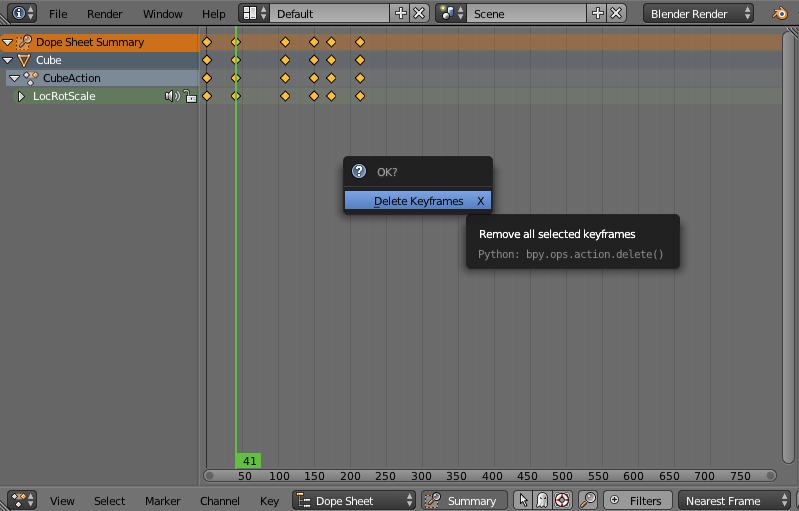Viewport: 799px width, 511px height.
Task: Toggle Show Hidden ghost filter
Action: [x=542, y=500]
